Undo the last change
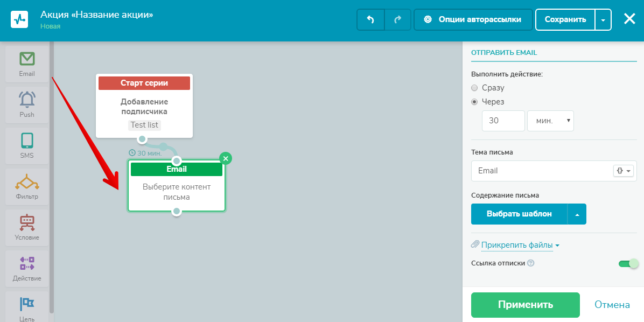644x322 pixels. coord(370,20)
